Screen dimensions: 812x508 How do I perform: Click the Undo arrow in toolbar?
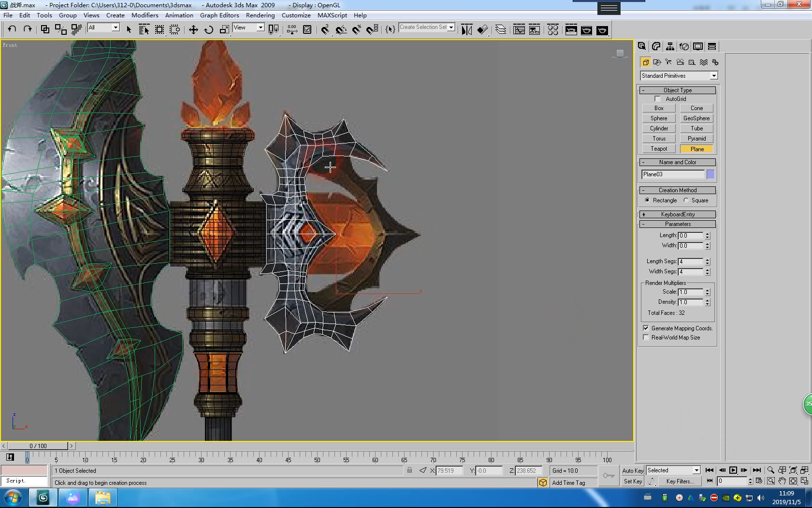(x=12, y=29)
